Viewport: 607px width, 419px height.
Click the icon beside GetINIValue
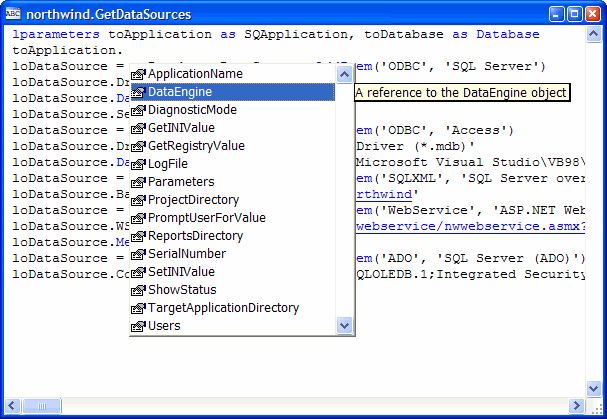point(139,128)
